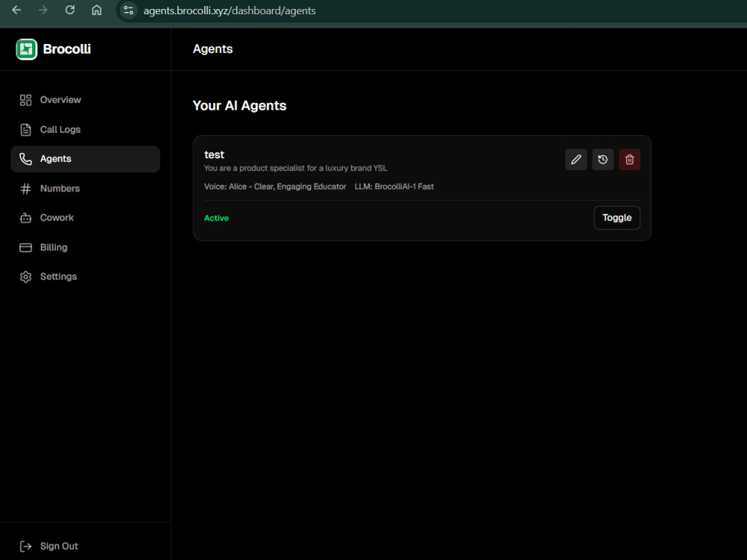Image resolution: width=747 pixels, height=560 pixels.
Task: Open the Call Logs menu item
Action: pyautogui.click(x=85, y=129)
